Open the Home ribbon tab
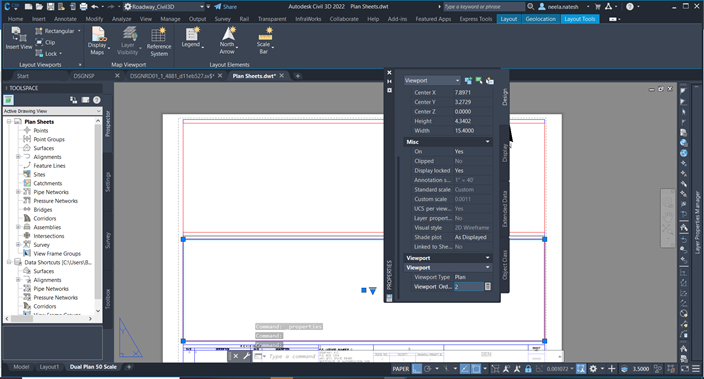This screenshot has height=379, width=704. tap(15, 19)
